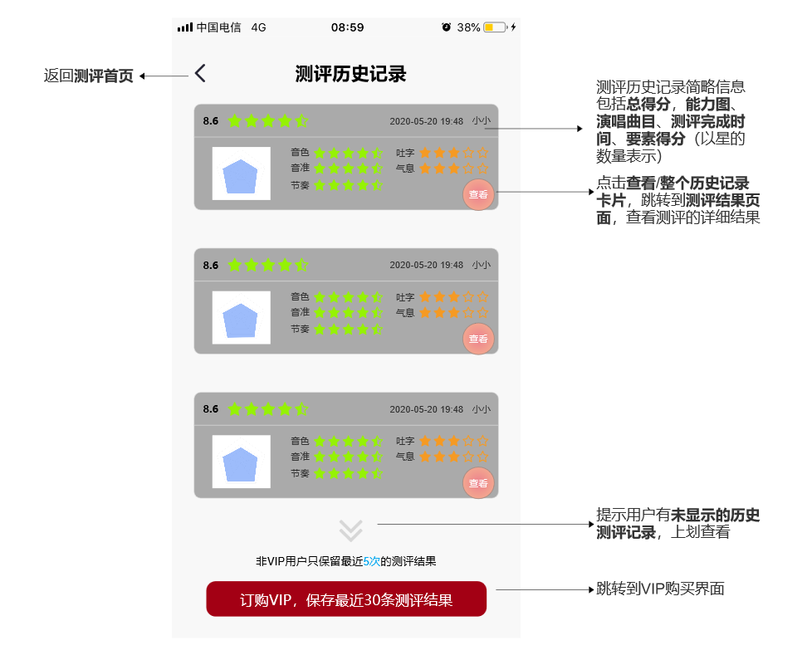Tap the 查看 button on the third record card

click(x=478, y=483)
